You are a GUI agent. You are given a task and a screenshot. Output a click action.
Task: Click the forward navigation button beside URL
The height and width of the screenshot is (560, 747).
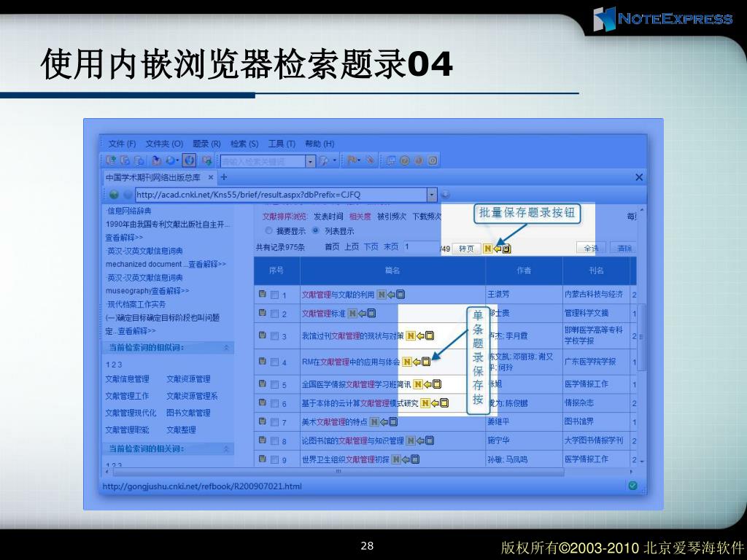click(x=128, y=194)
